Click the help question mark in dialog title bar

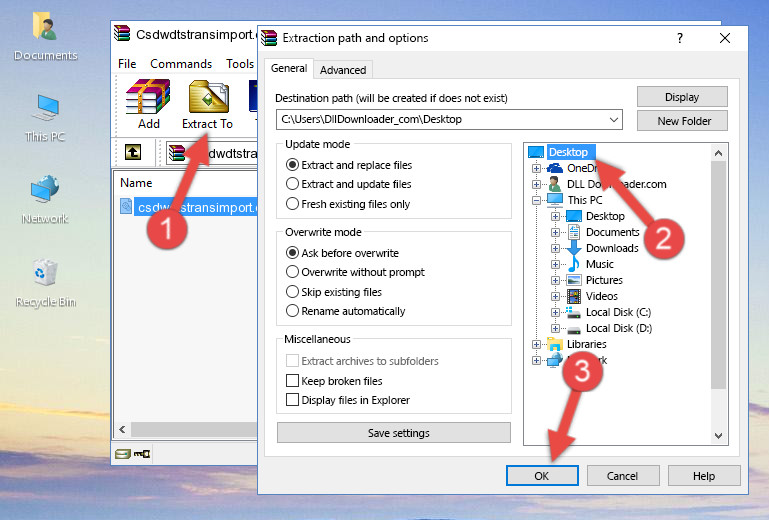[x=680, y=38]
